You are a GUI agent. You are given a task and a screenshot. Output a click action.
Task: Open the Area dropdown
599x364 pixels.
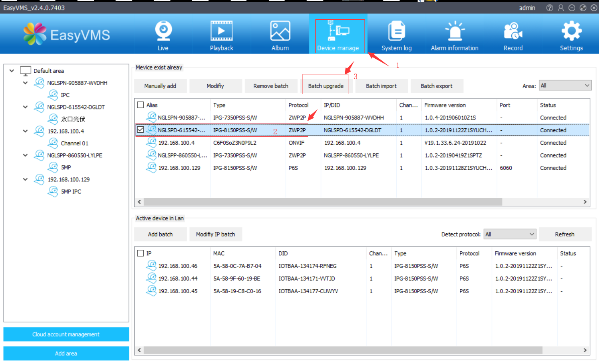(565, 85)
